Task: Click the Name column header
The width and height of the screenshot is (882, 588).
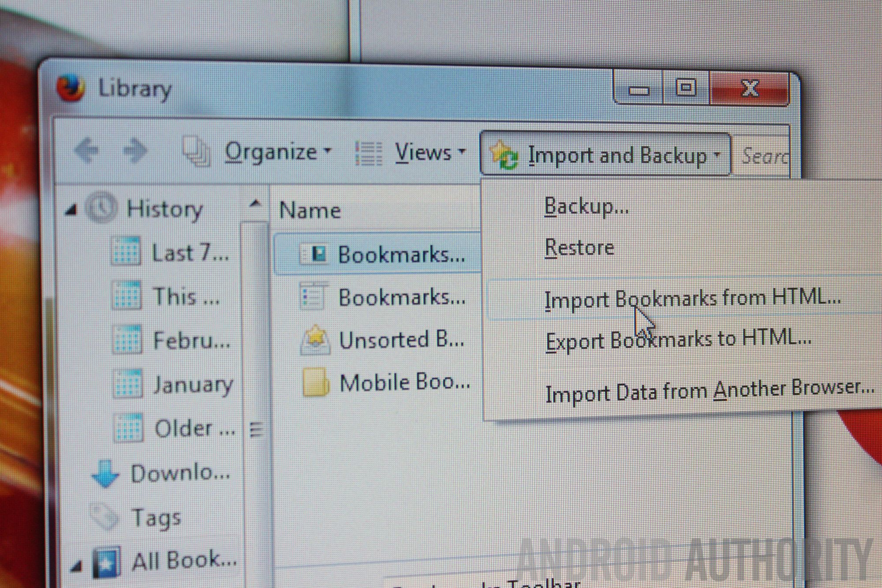Action: (310, 210)
